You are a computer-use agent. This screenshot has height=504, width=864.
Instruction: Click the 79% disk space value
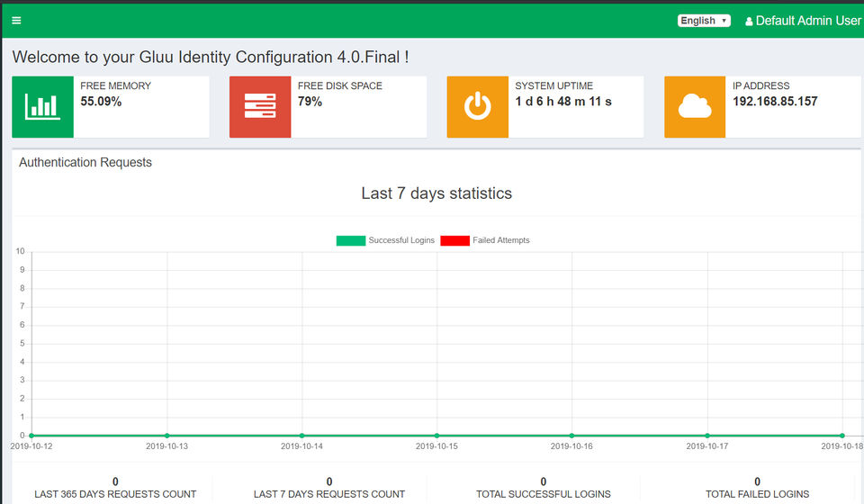pos(310,102)
